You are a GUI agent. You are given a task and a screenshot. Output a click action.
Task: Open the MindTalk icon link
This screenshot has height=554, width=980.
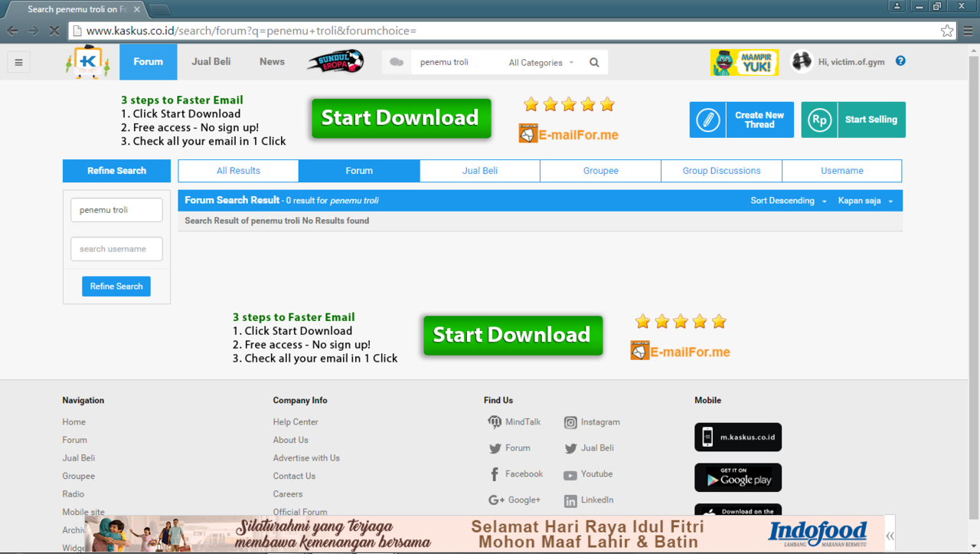click(x=495, y=422)
